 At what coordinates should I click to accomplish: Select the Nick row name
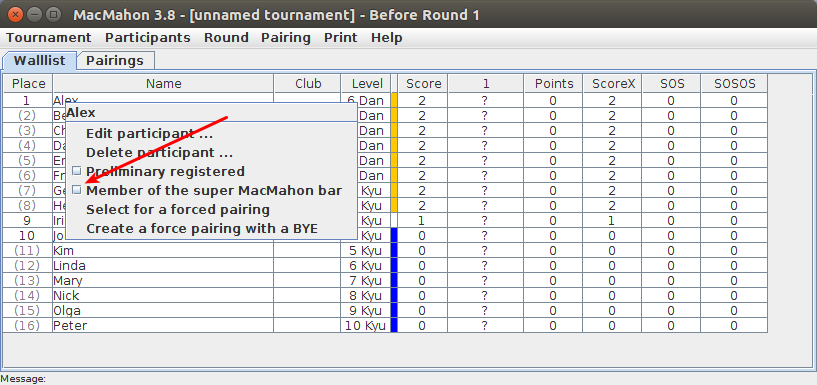163,296
